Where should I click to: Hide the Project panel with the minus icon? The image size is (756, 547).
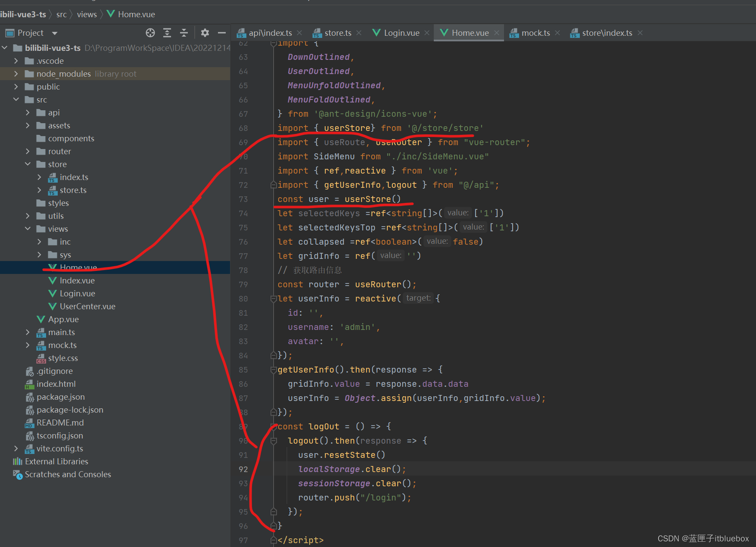coord(222,33)
